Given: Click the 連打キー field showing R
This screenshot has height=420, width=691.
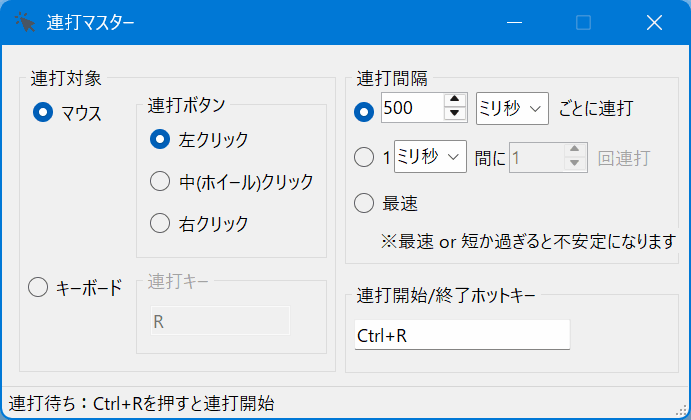Looking at the screenshot, I should [220, 321].
